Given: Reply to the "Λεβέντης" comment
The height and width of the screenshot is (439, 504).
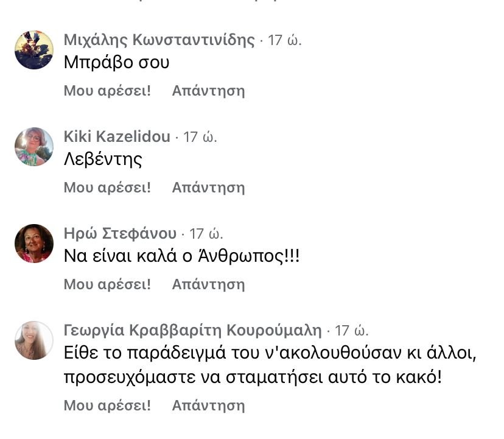Looking at the screenshot, I should [208, 188].
